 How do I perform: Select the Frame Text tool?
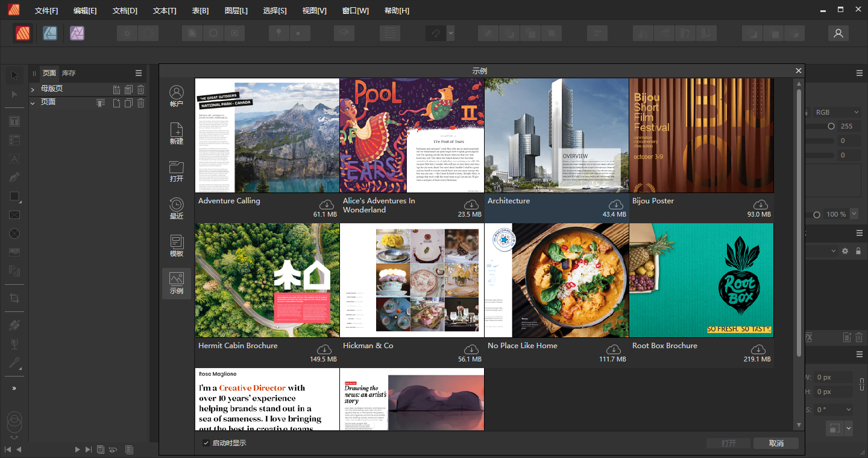pyautogui.click(x=14, y=121)
